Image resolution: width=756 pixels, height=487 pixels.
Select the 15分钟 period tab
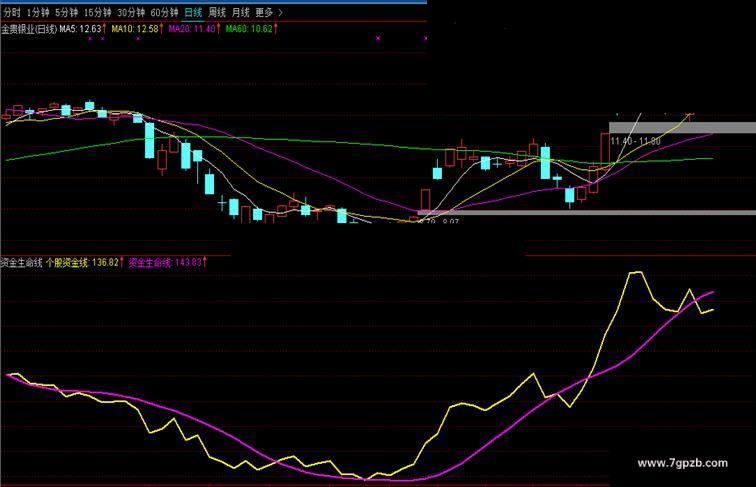[97, 13]
